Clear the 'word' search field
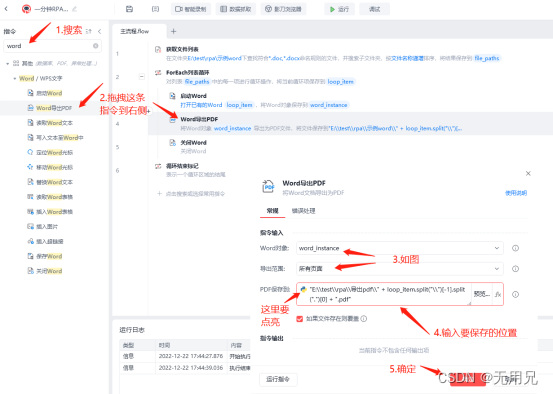Screen dimensions: 553x394 click(96, 46)
